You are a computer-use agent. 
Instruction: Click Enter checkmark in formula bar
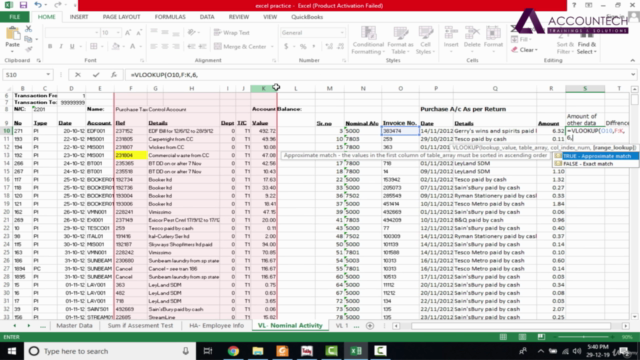click(96, 75)
